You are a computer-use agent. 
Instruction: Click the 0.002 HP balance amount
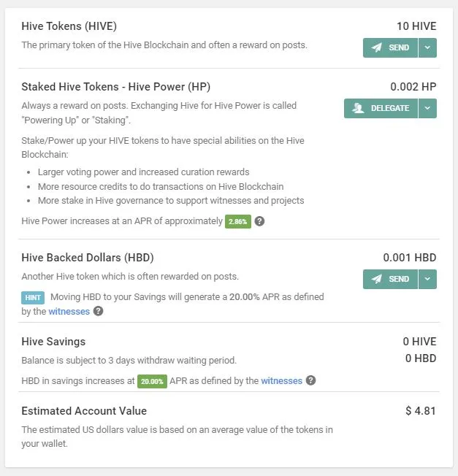pyautogui.click(x=413, y=87)
